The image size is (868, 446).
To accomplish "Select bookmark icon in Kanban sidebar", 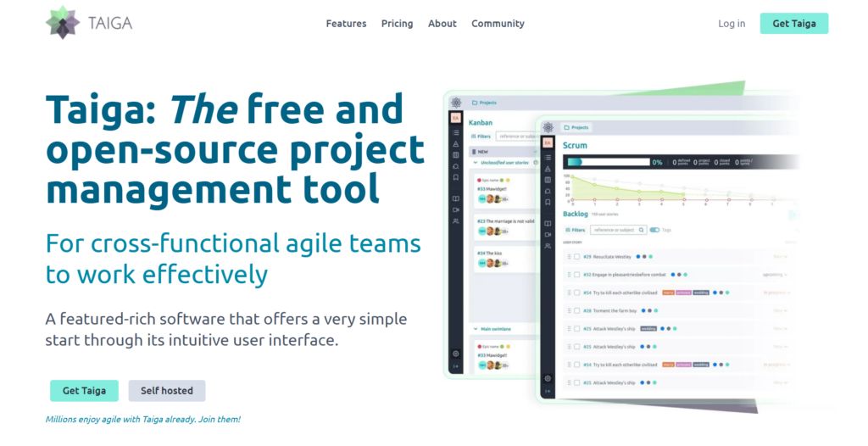I will coord(455,177).
